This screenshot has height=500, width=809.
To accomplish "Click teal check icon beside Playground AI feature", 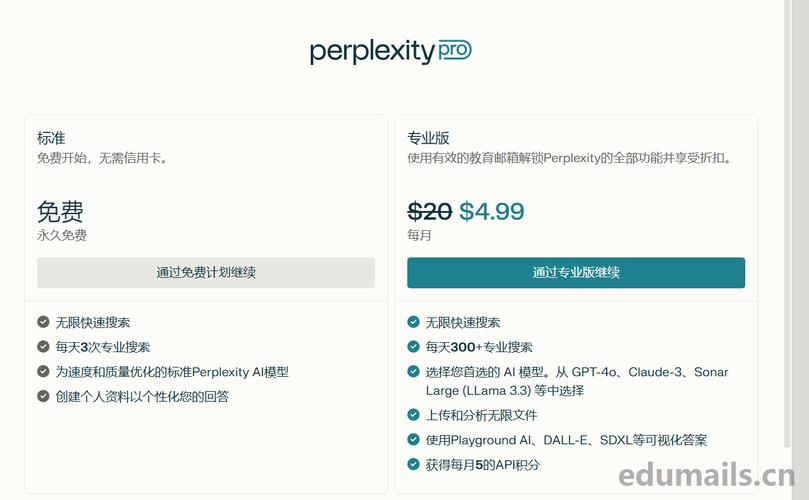I will (x=413, y=439).
